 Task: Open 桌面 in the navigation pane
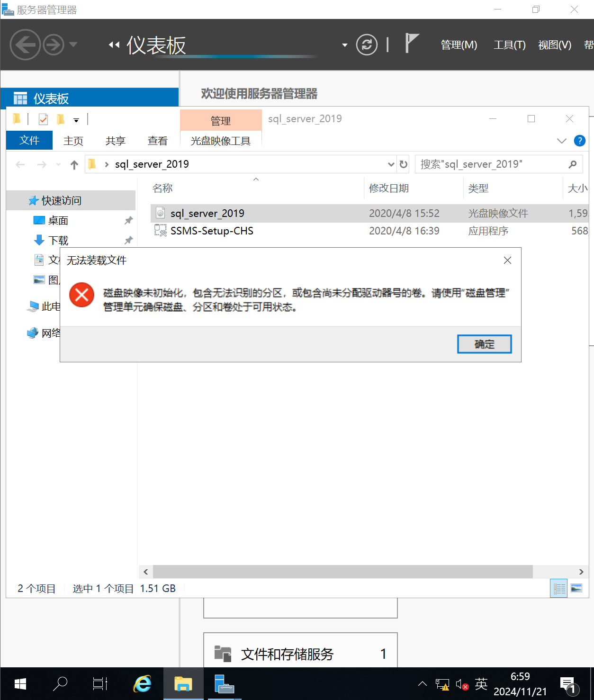coord(58,221)
